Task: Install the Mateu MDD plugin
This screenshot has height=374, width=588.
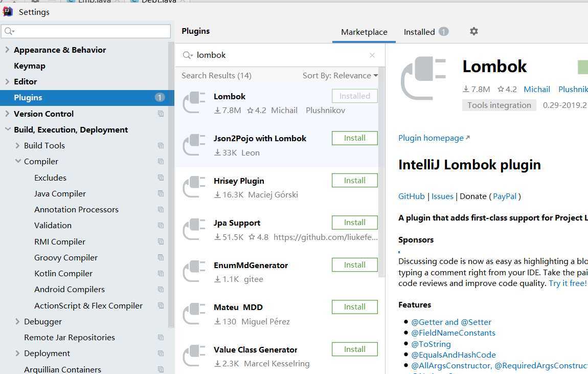Action: click(x=355, y=307)
